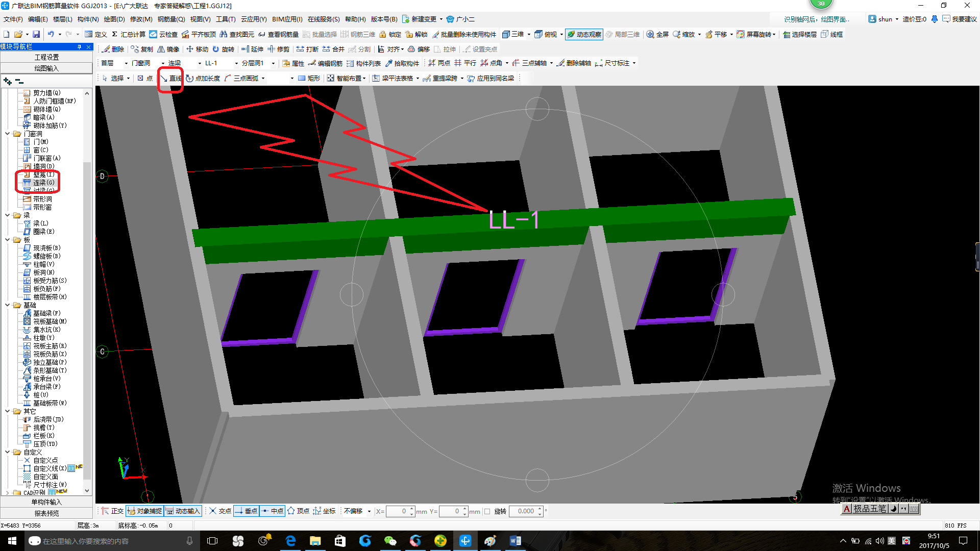Click the 绘图输入 panel button
This screenshot has width=980, height=551.
46,68
